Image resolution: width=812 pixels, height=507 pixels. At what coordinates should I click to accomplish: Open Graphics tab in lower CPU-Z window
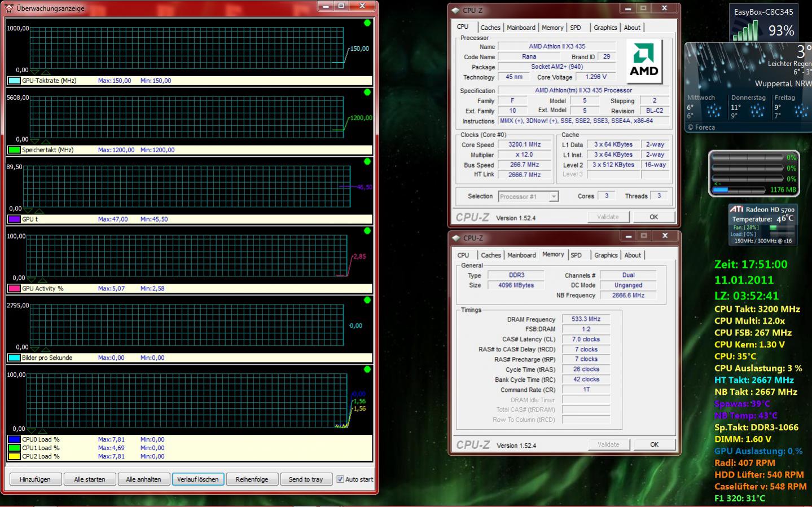pos(606,255)
